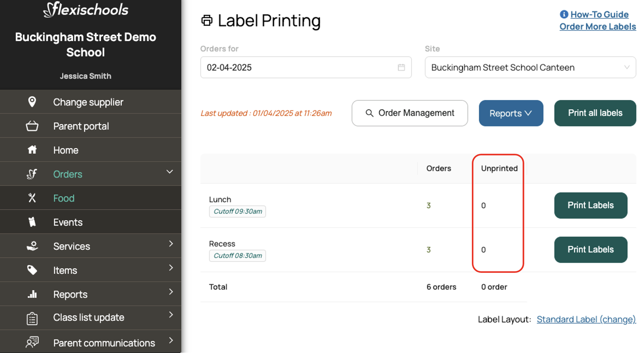Image resolution: width=644 pixels, height=353 pixels.
Task: Select Events in the sidebar menu
Action: [68, 222]
